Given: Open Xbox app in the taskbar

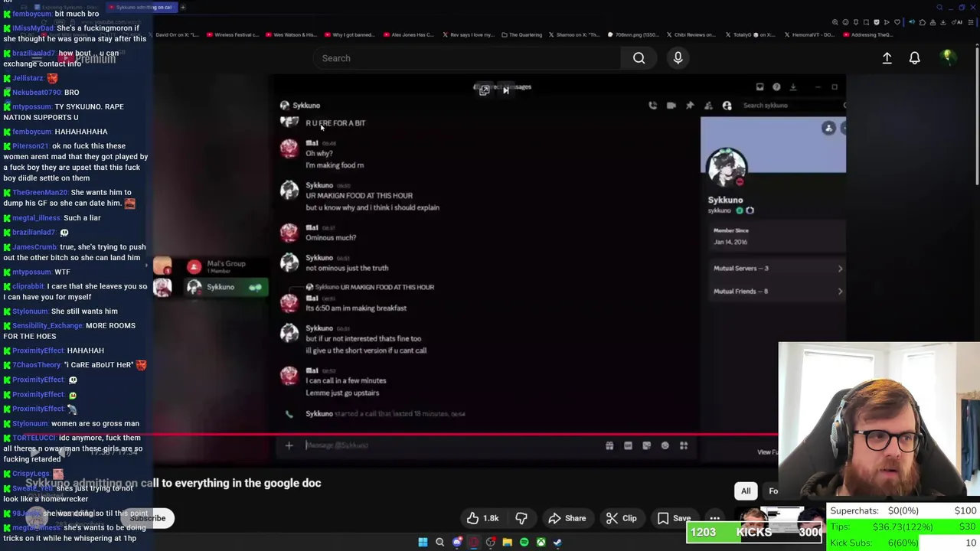Looking at the screenshot, I should [x=541, y=543].
